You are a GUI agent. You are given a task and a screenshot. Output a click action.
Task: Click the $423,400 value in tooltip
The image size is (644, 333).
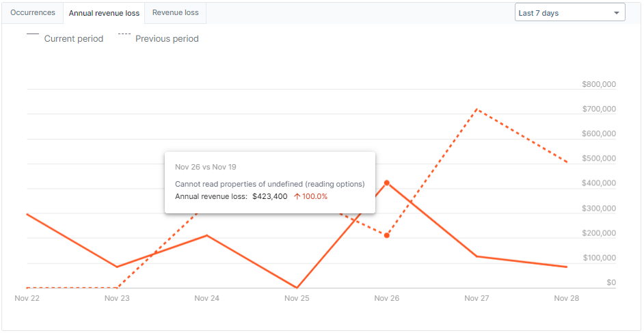pos(269,196)
